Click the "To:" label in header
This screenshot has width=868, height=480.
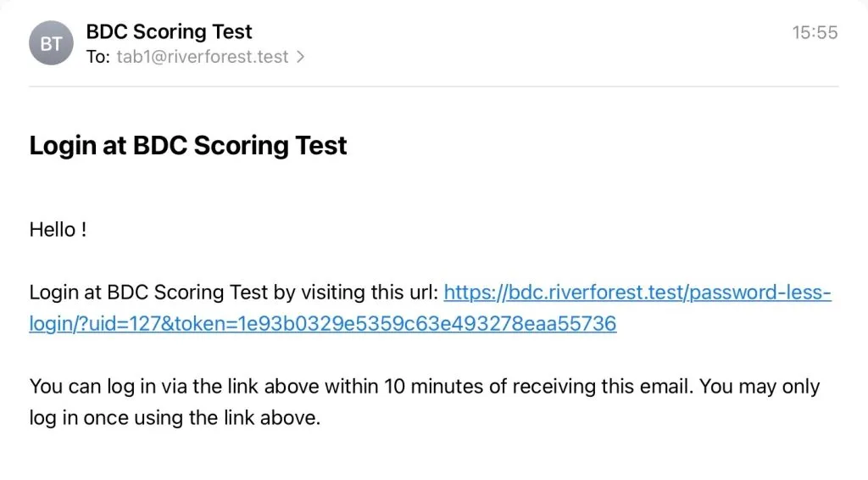[x=97, y=58]
